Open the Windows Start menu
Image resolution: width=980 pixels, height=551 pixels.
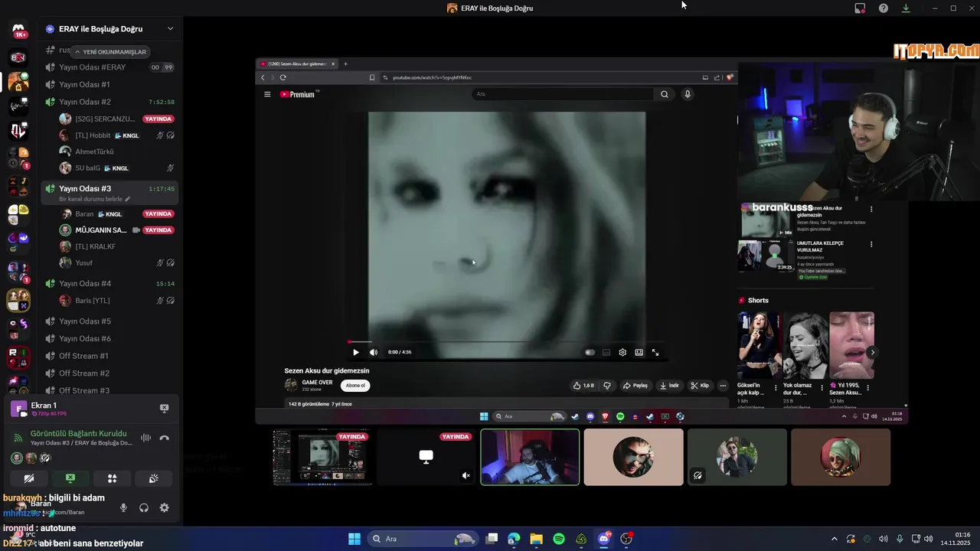354,539
